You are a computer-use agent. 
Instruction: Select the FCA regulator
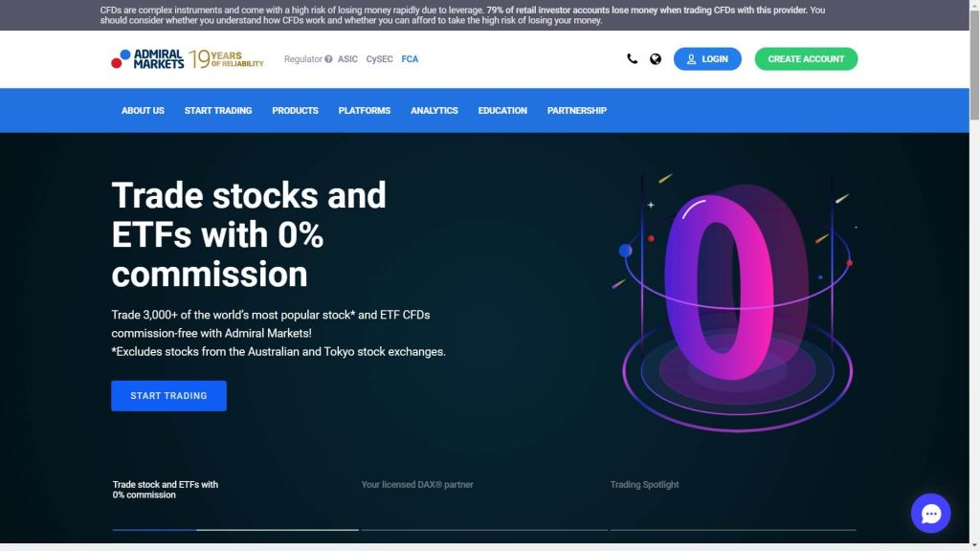point(410,59)
